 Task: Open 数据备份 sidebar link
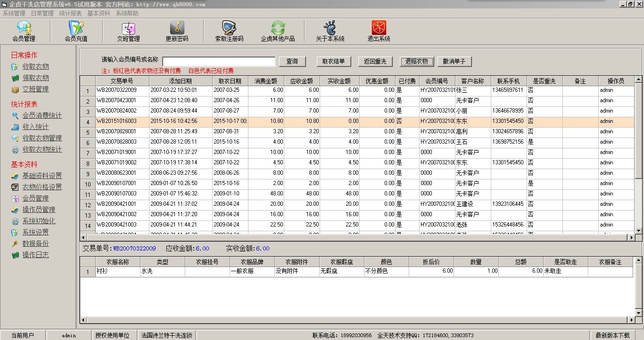pos(35,244)
